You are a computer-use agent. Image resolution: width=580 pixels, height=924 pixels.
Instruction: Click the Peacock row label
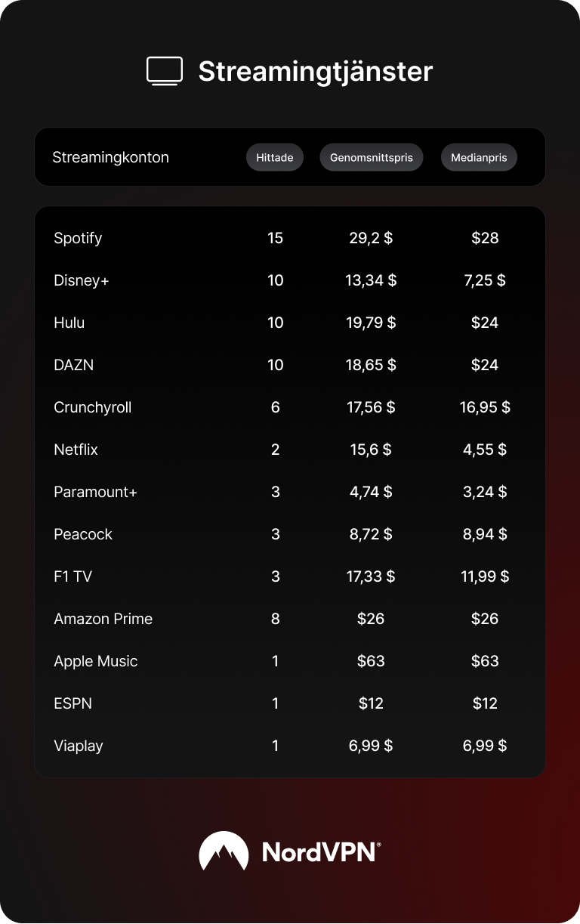[83, 534]
